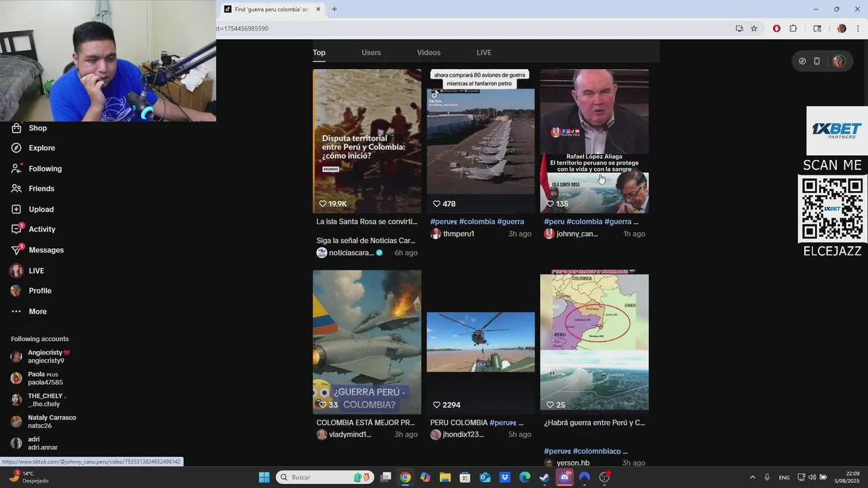The height and width of the screenshot is (488, 868).
Task: Open a new browser tab
Action: [334, 9]
